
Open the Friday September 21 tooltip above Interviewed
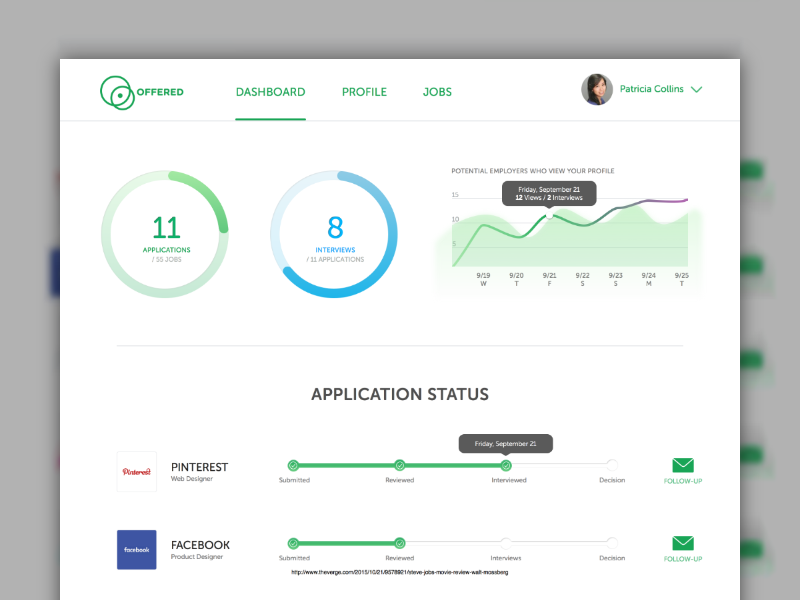pos(505,443)
